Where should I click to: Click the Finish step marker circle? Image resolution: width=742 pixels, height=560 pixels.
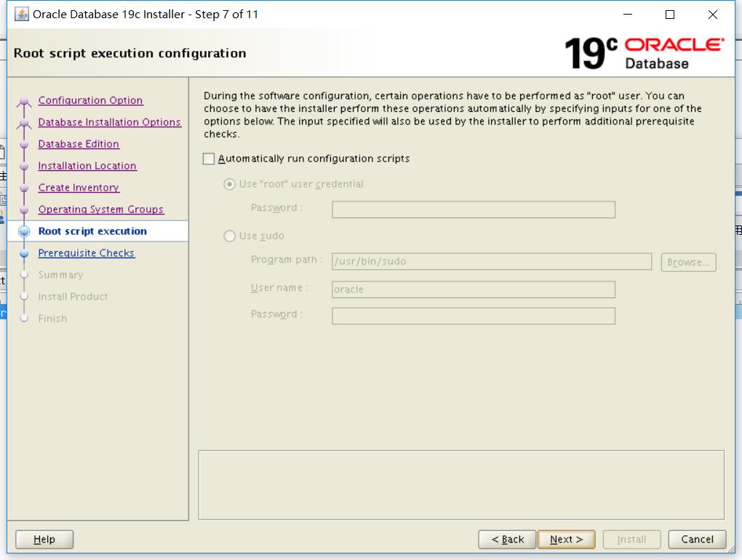pyautogui.click(x=25, y=319)
